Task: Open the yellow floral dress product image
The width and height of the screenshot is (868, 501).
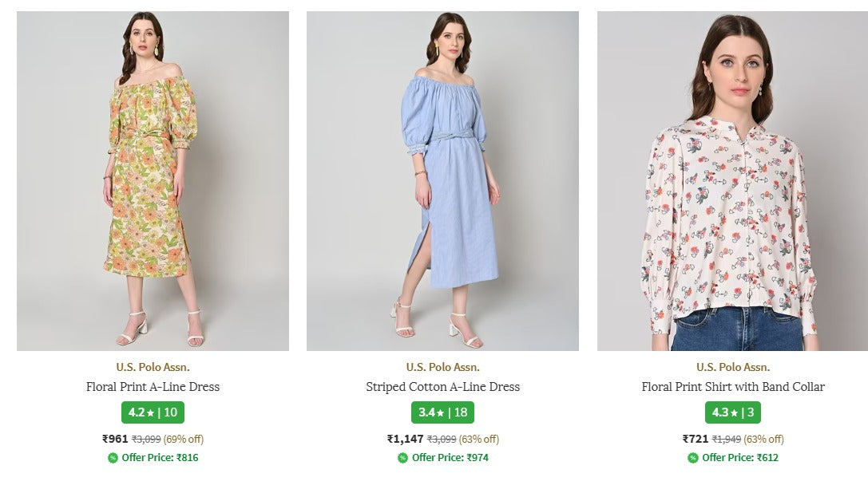Action: [x=153, y=181]
